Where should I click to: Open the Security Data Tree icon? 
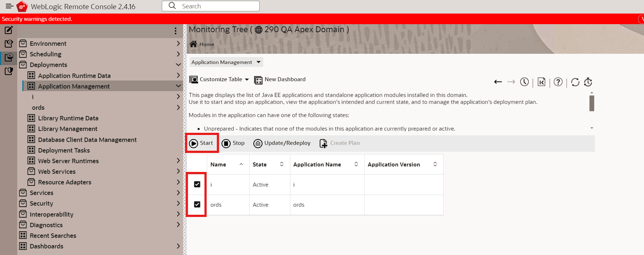tap(9, 71)
